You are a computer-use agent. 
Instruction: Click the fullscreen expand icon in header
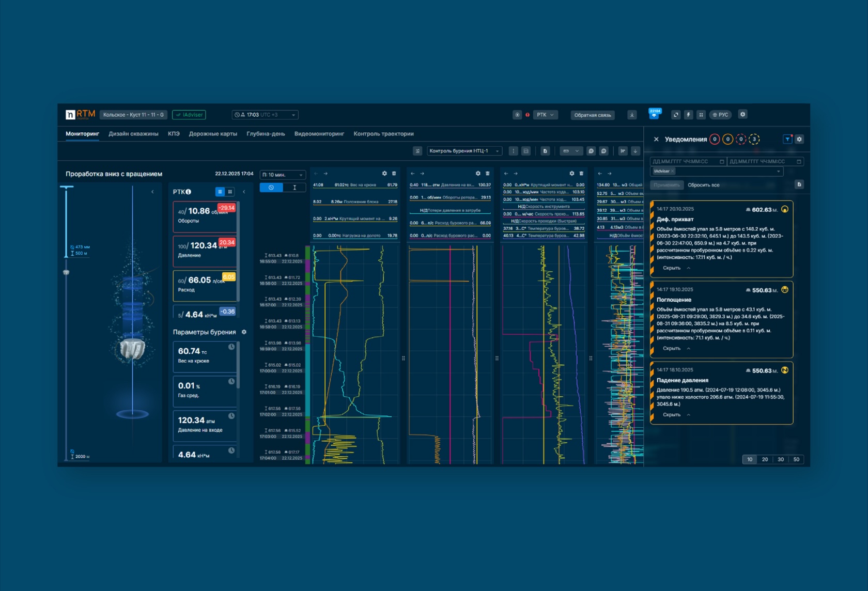[675, 115]
